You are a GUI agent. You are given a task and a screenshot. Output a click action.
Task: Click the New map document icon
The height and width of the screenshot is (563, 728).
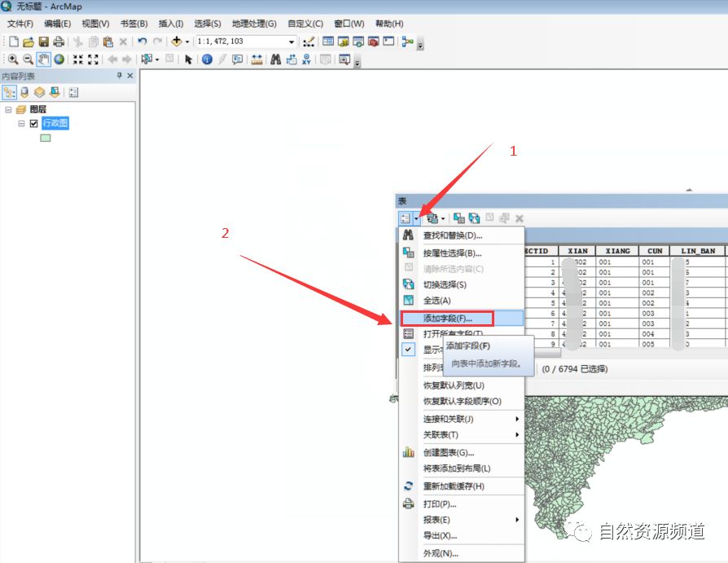[14, 42]
